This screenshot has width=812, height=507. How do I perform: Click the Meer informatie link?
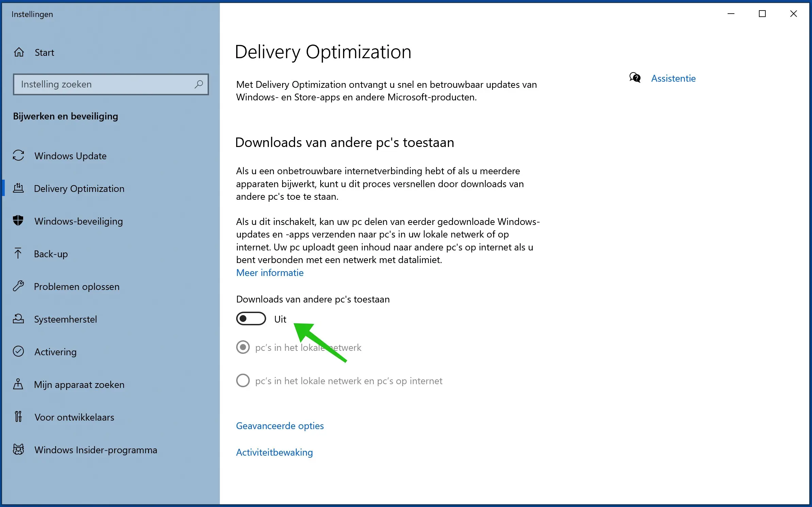(x=270, y=273)
